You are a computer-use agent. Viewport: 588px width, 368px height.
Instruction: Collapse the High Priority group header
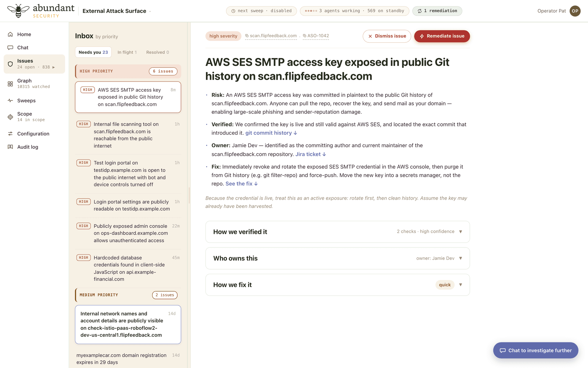[128, 71]
